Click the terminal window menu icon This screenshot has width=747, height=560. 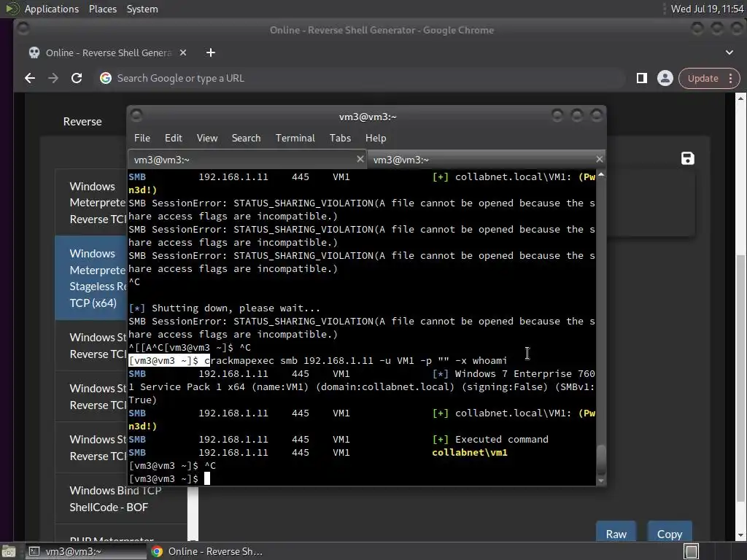136,115
